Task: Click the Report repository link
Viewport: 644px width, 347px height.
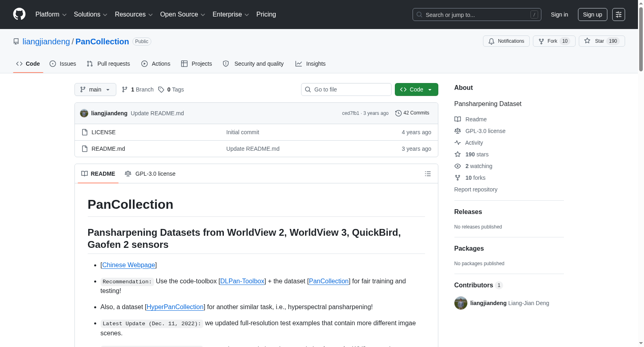Action: tap(476, 189)
